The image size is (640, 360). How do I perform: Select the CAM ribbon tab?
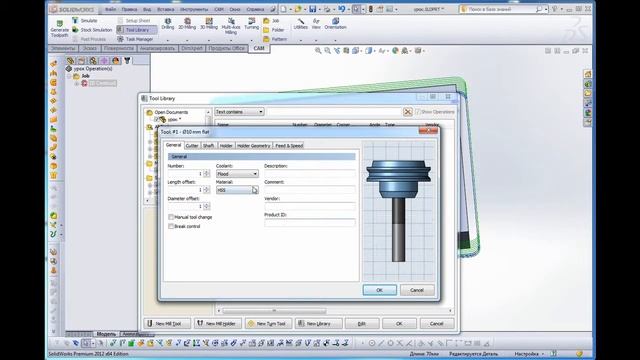pyautogui.click(x=259, y=48)
